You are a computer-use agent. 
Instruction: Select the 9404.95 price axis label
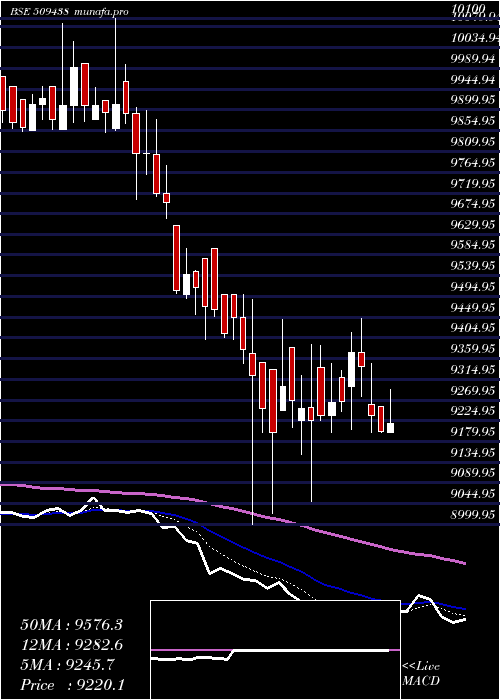473,329
